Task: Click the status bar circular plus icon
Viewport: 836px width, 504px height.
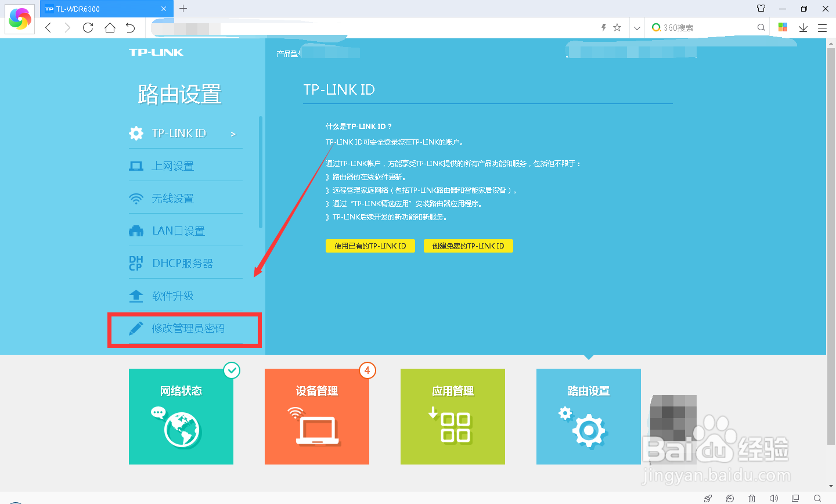Action: (x=730, y=498)
